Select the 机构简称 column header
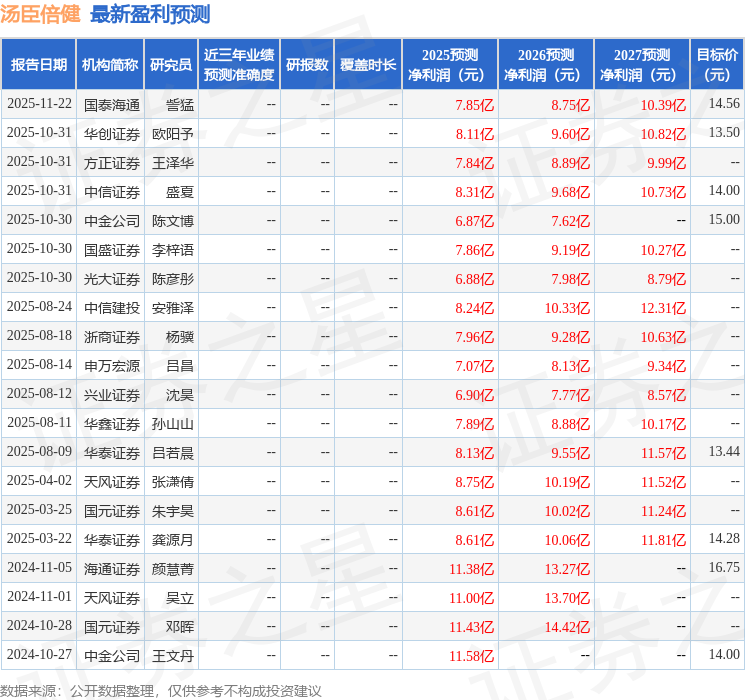 [x=110, y=64]
